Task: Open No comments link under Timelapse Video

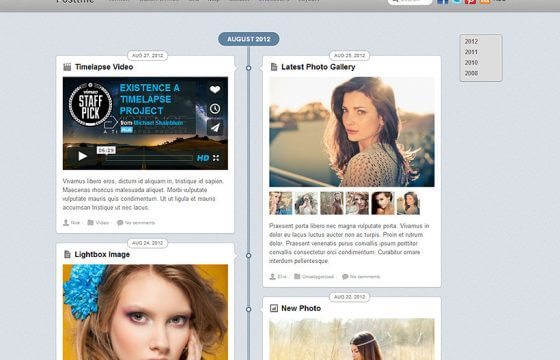Action: (140, 222)
